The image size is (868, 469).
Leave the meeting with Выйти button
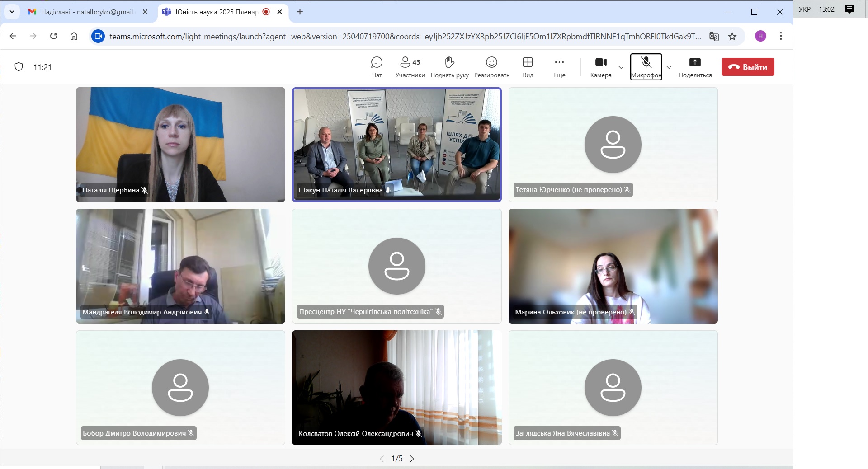pyautogui.click(x=748, y=67)
